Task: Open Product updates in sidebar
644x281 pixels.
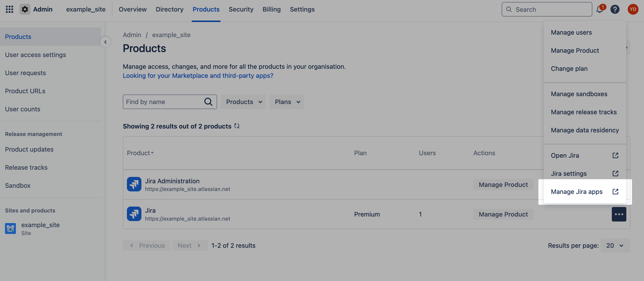Action: [51, 149]
